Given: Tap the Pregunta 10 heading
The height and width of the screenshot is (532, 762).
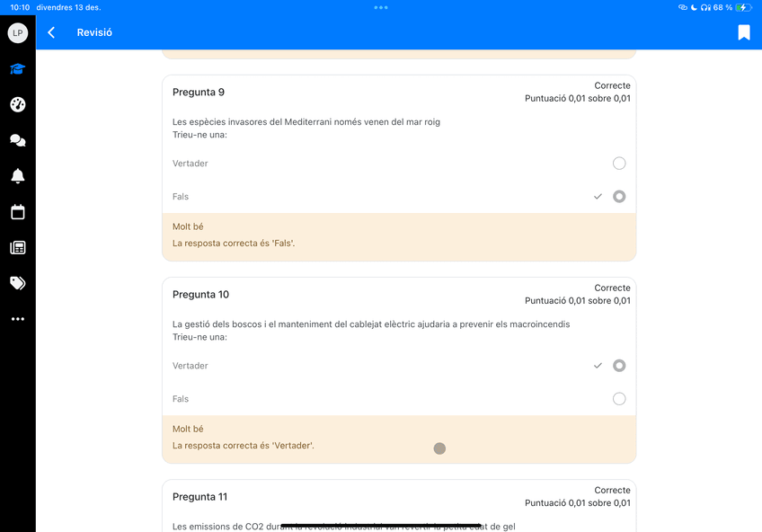Looking at the screenshot, I should click(200, 295).
